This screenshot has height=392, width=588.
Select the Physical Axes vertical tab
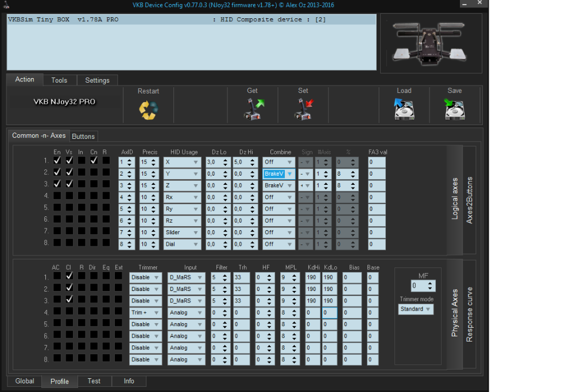[x=455, y=313]
